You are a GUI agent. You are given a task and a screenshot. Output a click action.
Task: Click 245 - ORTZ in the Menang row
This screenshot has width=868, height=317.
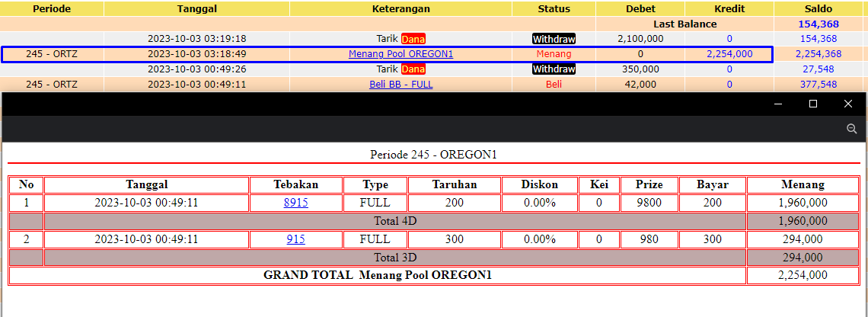(52, 54)
